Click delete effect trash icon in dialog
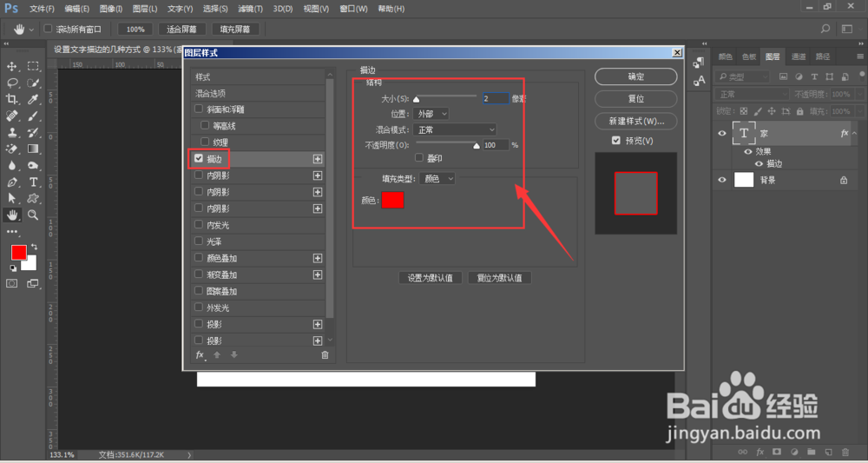Image resolution: width=868 pixels, height=463 pixels. pyautogui.click(x=325, y=355)
